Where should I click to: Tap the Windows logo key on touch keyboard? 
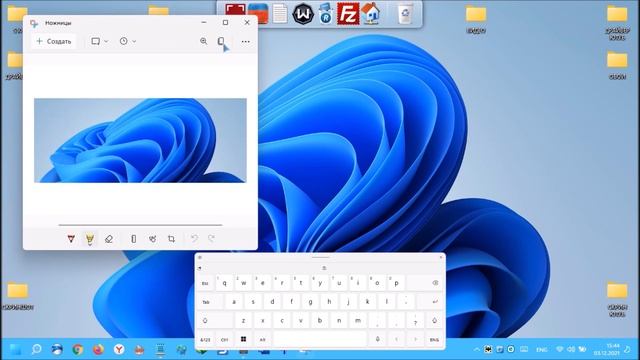(243, 339)
